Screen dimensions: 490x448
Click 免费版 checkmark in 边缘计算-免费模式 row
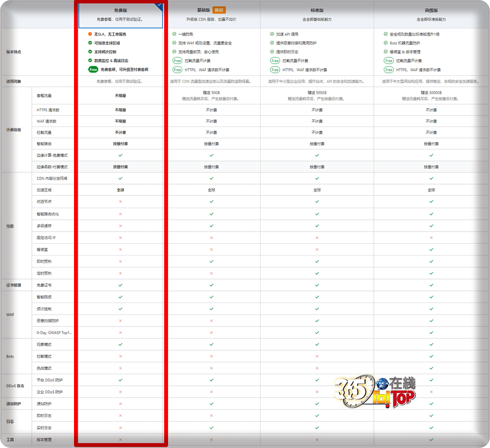click(x=121, y=155)
